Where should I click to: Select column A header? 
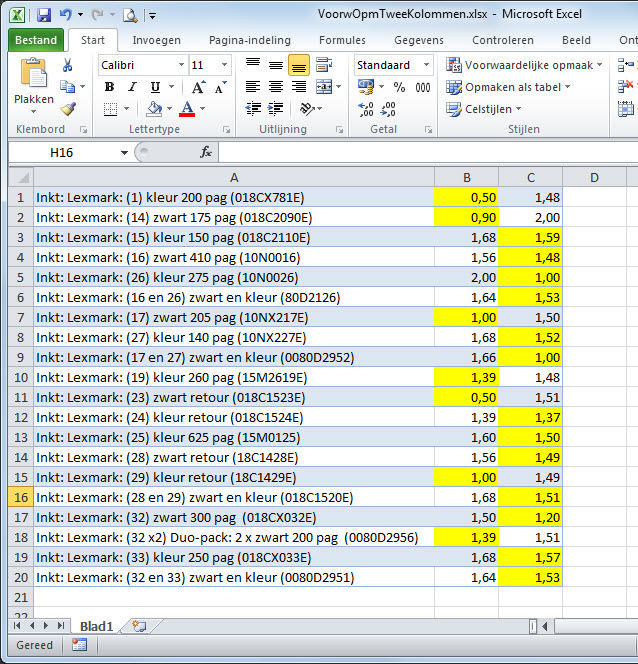click(234, 177)
